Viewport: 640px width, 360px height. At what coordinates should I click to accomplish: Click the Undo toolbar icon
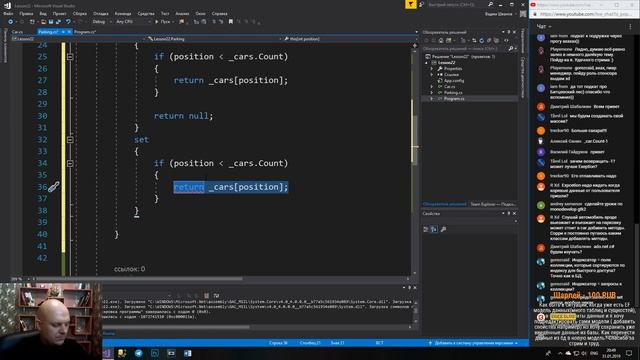coord(68,22)
